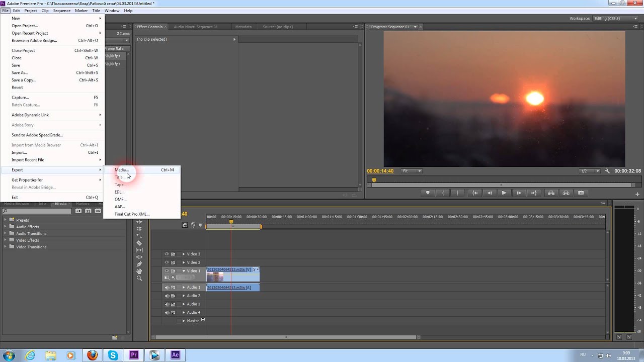This screenshot has height=362, width=644.
Task: Open Skype from the taskbar
Action: coord(113,355)
